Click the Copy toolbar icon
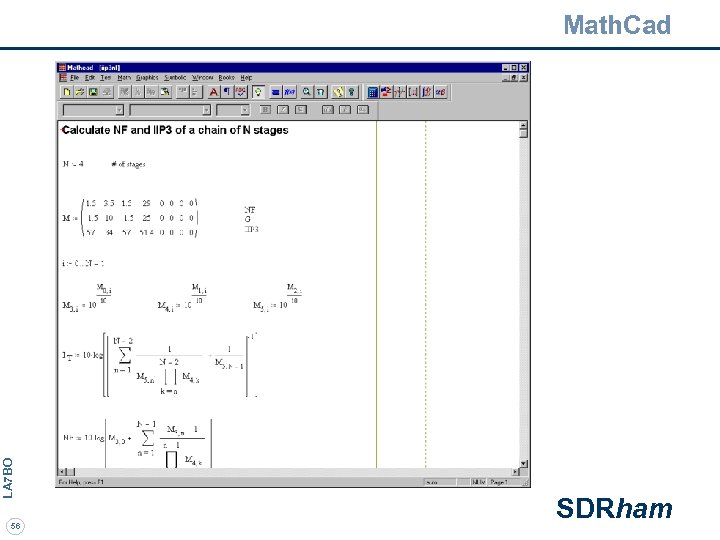 click(x=151, y=92)
